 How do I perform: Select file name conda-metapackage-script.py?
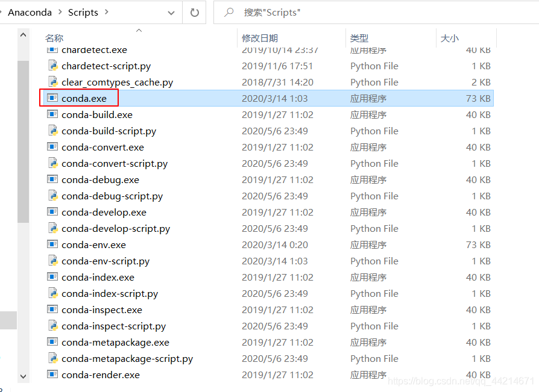[127, 359]
